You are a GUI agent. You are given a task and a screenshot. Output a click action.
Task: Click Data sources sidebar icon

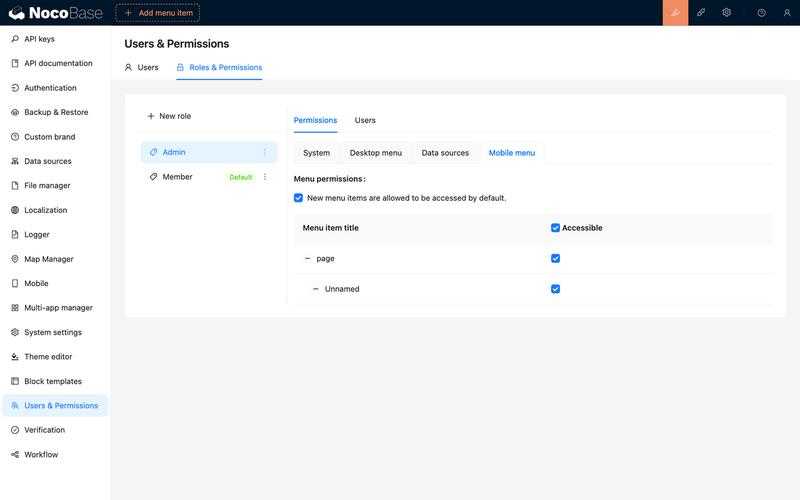[15, 161]
